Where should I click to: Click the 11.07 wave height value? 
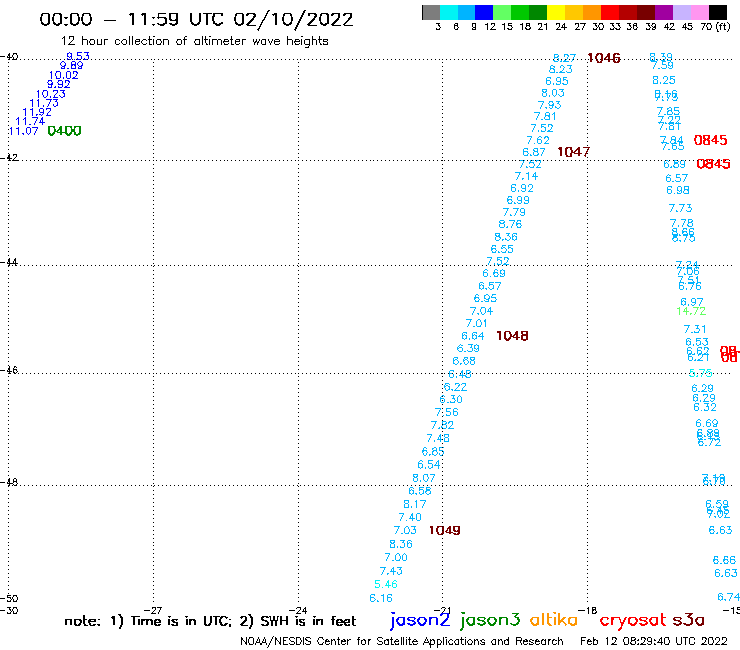tap(24, 131)
